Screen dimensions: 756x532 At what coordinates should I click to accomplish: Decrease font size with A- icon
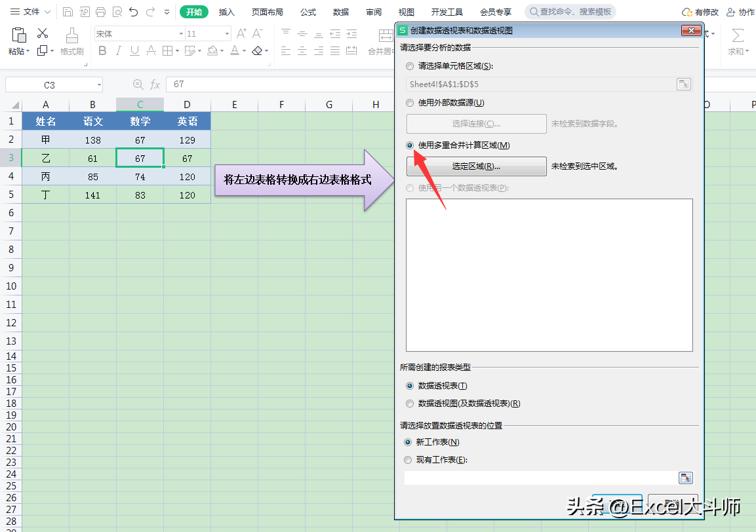(x=258, y=33)
